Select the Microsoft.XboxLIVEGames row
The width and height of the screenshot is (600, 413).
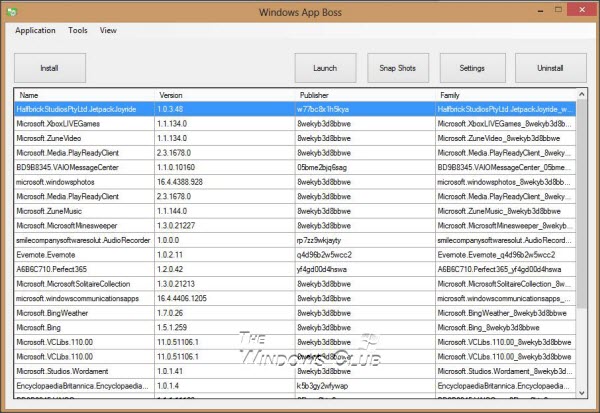(295, 124)
